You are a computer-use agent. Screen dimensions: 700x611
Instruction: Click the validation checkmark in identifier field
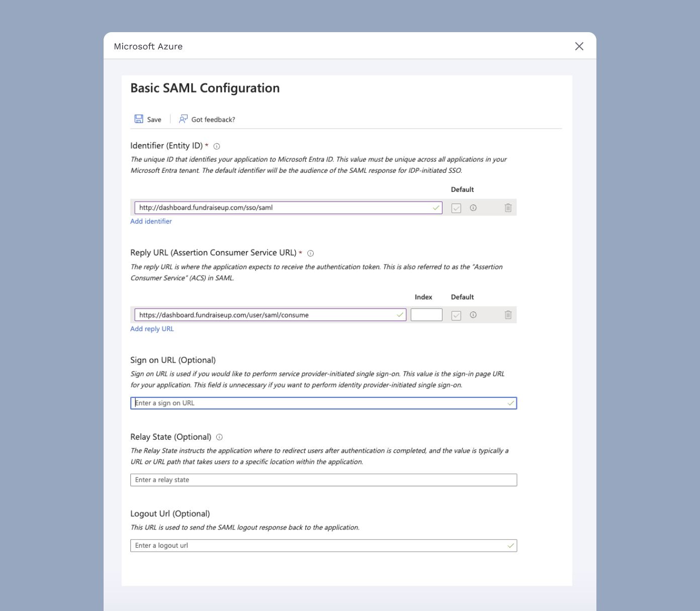click(436, 208)
